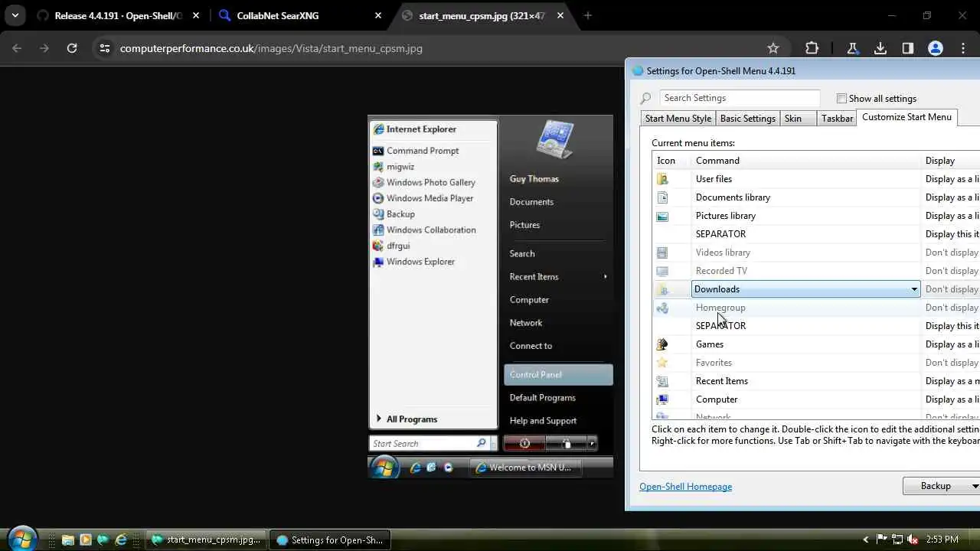Click the Recent Items row icon
Screen dimensions: 980x551
pos(662,381)
